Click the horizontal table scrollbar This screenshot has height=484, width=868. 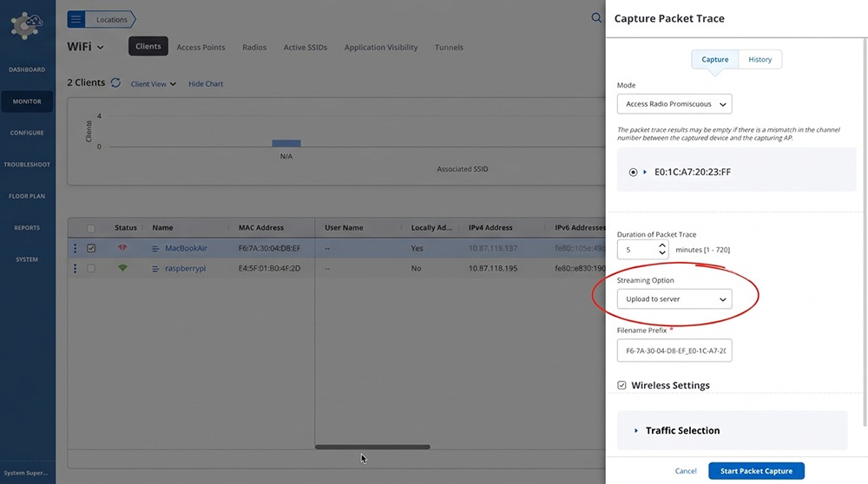(x=372, y=447)
